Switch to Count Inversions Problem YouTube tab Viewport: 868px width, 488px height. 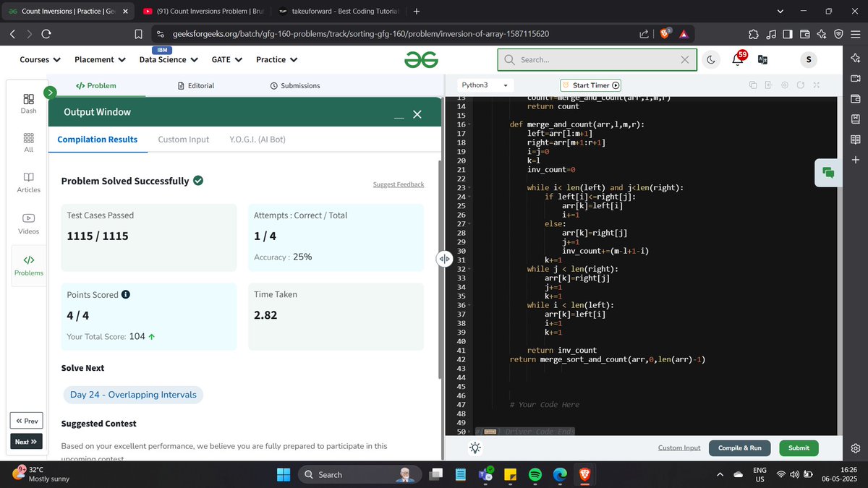[x=203, y=12]
